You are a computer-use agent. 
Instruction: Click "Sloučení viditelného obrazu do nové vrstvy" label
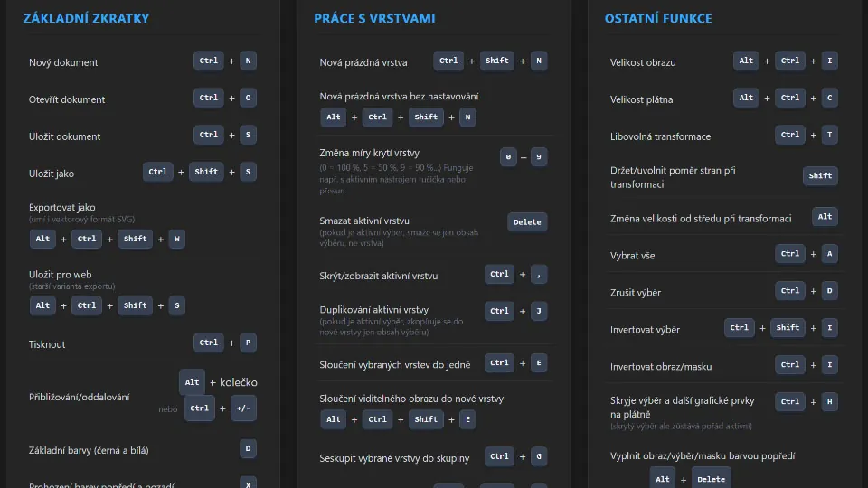point(411,399)
